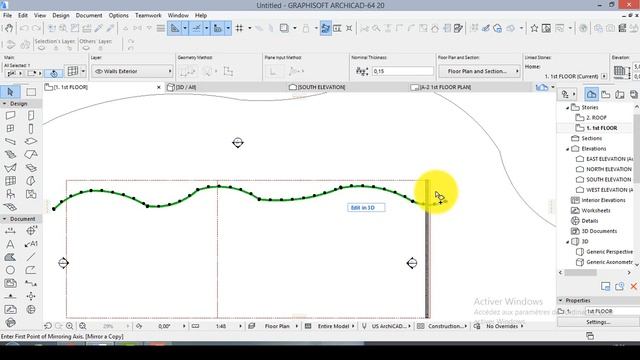The width and height of the screenshot is (640, 360).
Task: Select the Label tool
Action: coord(31,244)
